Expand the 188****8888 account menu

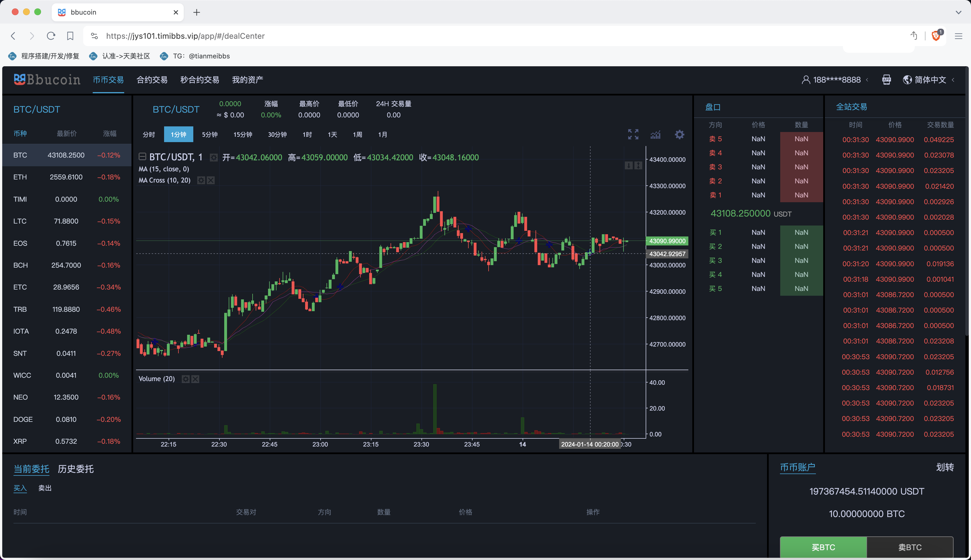point(836,79)
